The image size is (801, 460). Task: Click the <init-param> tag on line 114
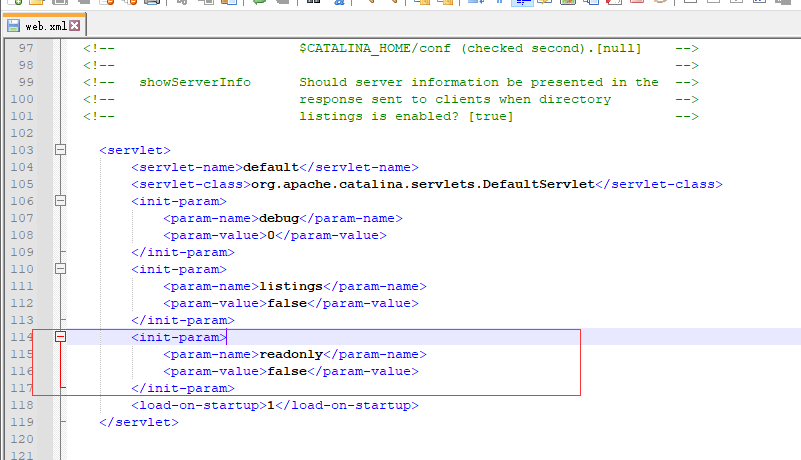179,337
